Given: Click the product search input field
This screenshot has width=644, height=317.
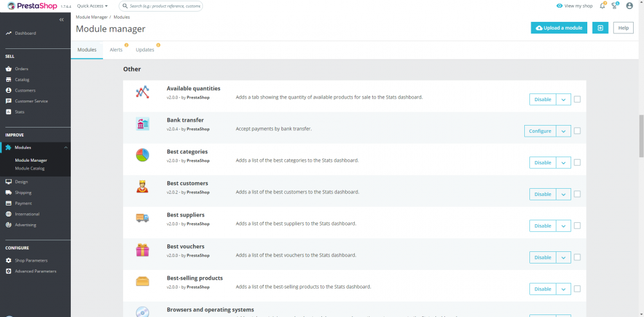Looking at the screenshot, I should point(165,6).
